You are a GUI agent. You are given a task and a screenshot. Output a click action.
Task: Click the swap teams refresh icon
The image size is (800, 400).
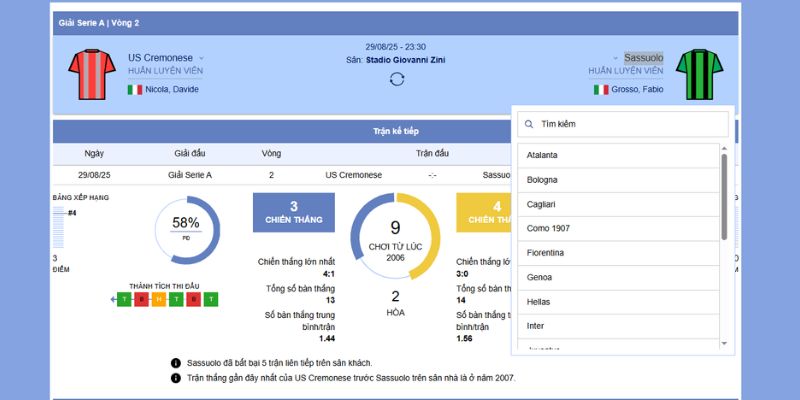pos(397,79)
